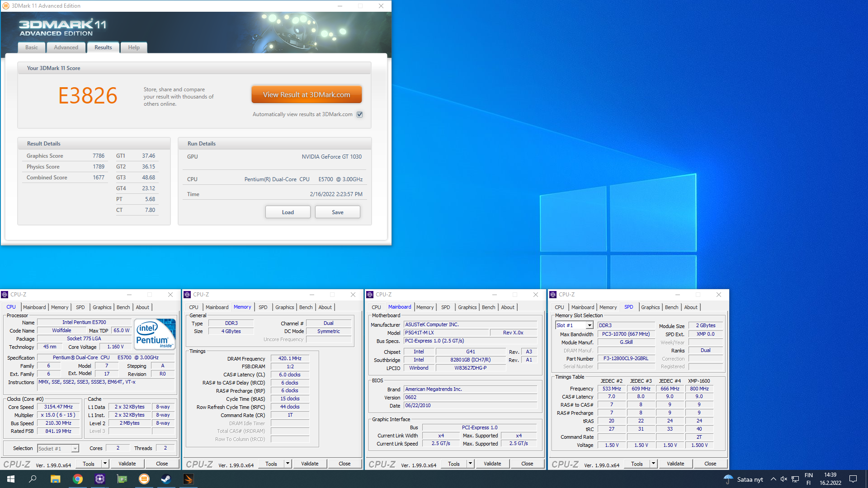Viewport: 868px width, 488px height.
Task: Click the motherboard Model field P5G41T-M LX
Action: click(x=446, y=333)
